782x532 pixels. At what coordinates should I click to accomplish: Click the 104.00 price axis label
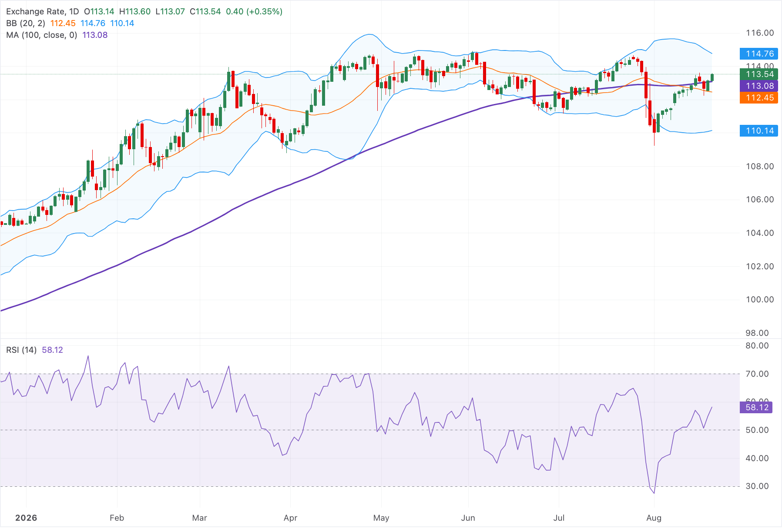click(760, 233)
